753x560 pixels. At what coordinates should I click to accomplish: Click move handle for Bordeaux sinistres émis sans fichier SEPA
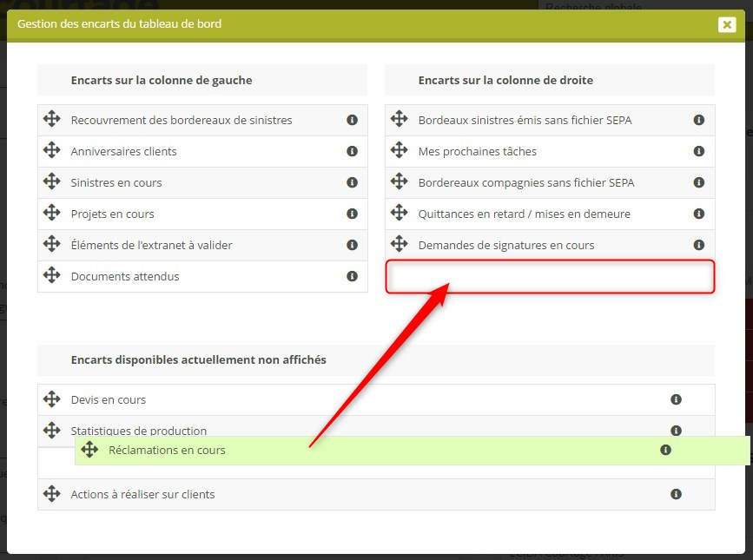(x=399, y=120)
